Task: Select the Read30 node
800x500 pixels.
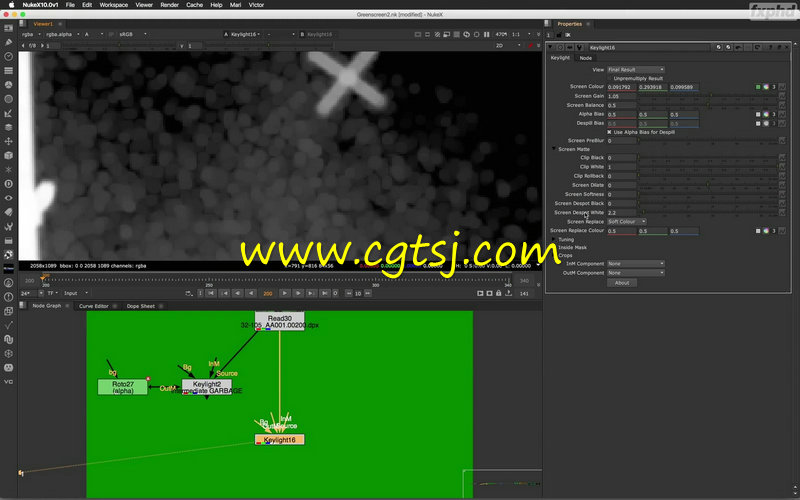Action: click(280, 321)
